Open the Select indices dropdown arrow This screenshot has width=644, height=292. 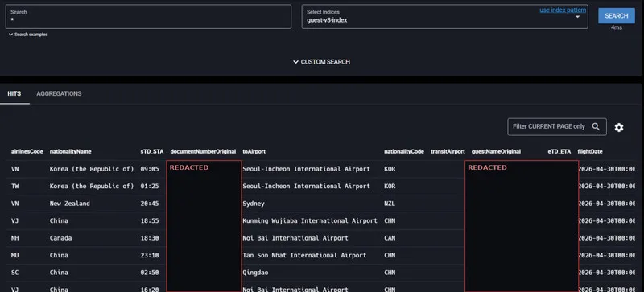click(x=577, y=17)
